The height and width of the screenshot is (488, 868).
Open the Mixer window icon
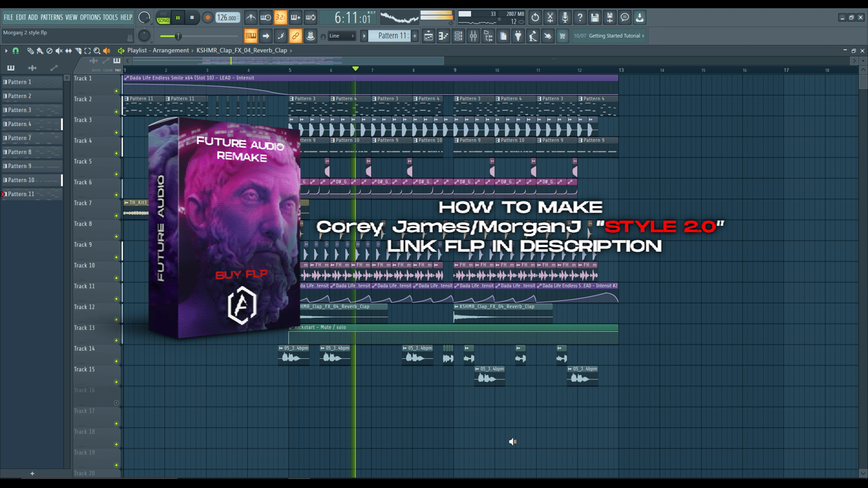pos(473,36)
